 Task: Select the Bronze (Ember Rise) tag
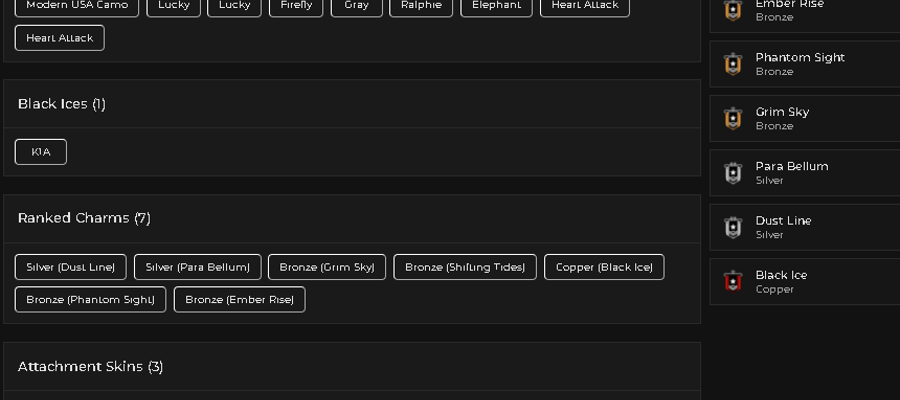pos(239,300)
